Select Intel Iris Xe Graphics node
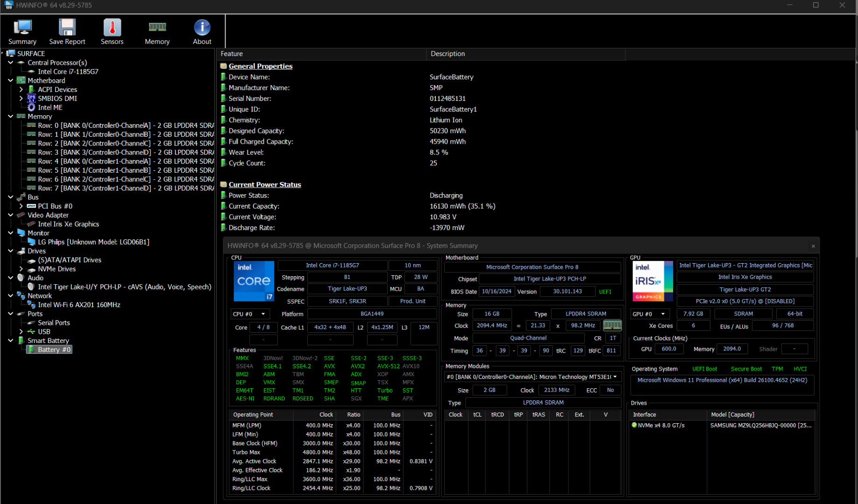The image size is (858, 504). 68,224
